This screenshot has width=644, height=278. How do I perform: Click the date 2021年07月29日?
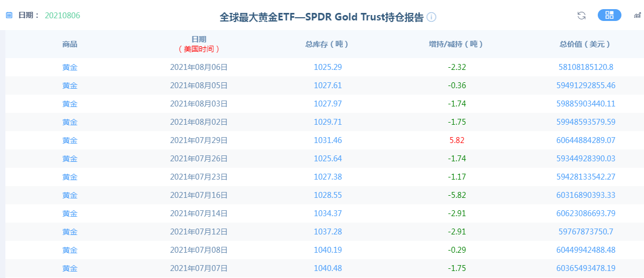tap(199, 140)
